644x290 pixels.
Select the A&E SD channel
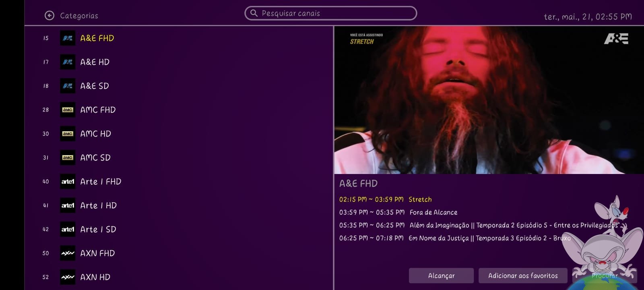pyautogui.click(x=179, y=86)
